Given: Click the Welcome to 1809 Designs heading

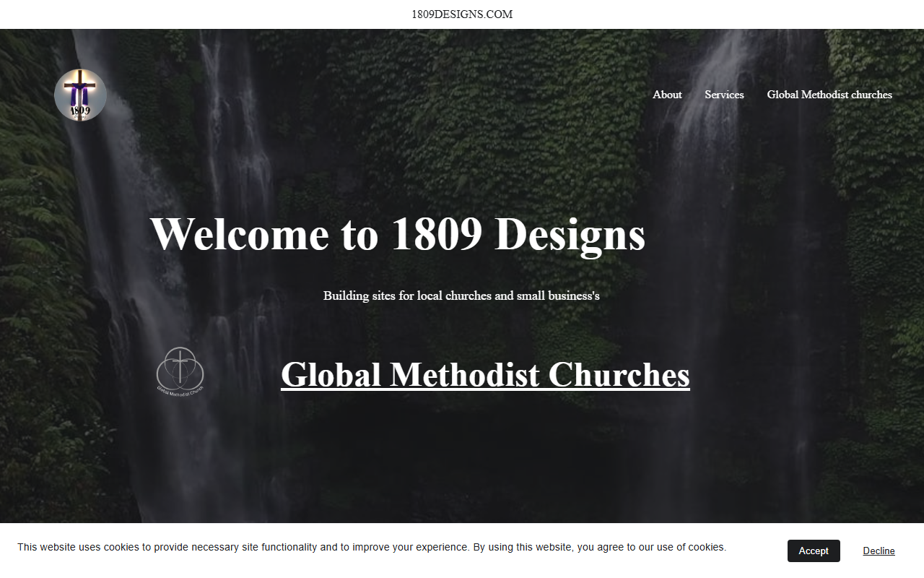Looking at the screenshot, I should [x=398, y=234].
